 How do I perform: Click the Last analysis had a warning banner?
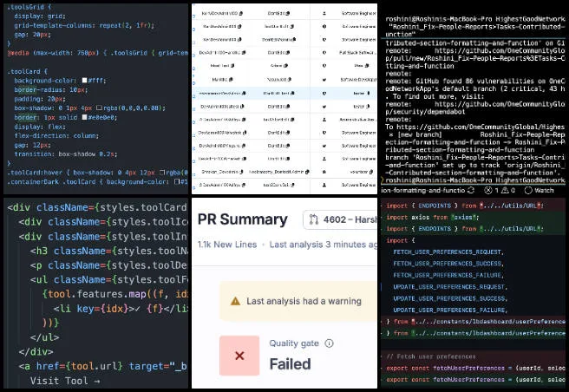click(x=298, y=301)
